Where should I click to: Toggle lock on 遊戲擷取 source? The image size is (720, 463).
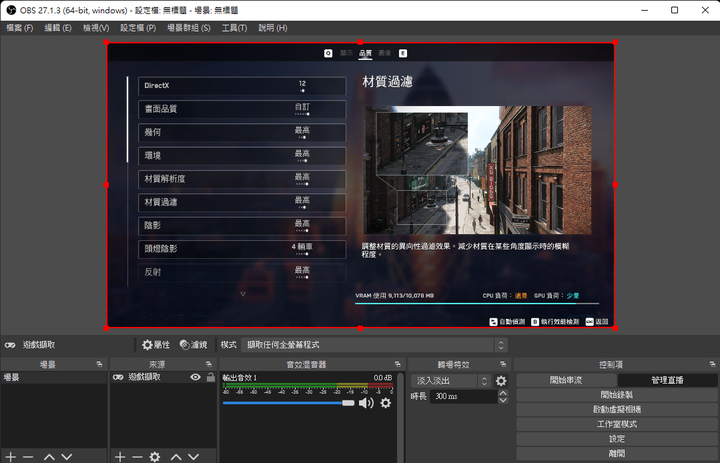click(210, 377)
